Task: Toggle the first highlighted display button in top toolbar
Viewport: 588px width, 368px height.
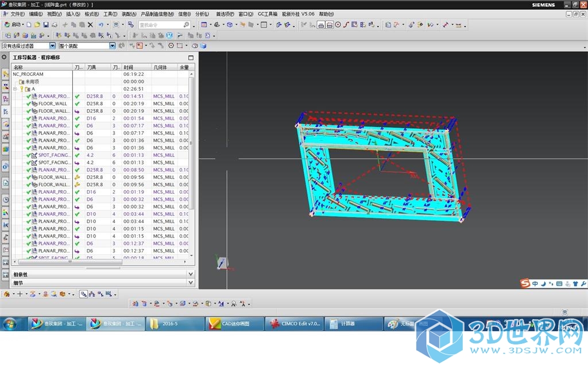Action: 321,25
